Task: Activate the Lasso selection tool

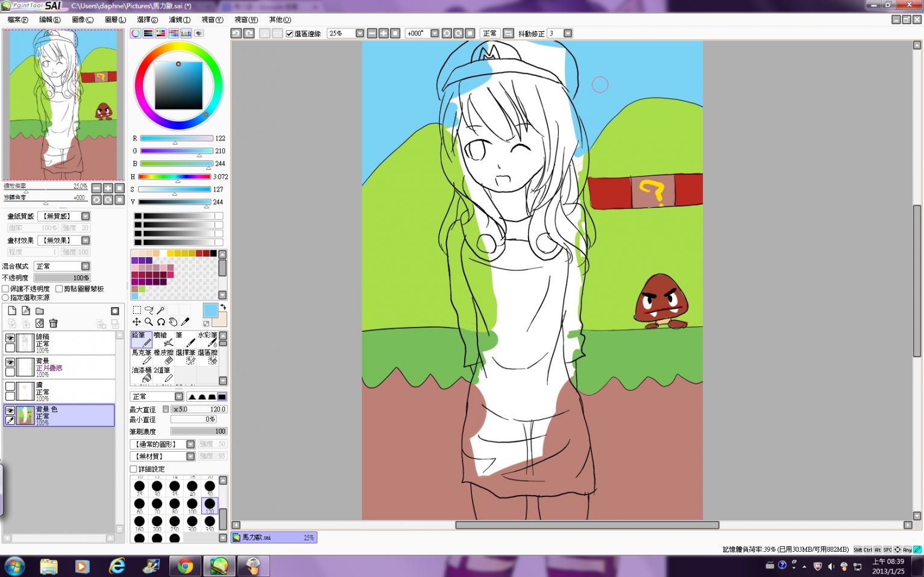Action: pos(149,310)
